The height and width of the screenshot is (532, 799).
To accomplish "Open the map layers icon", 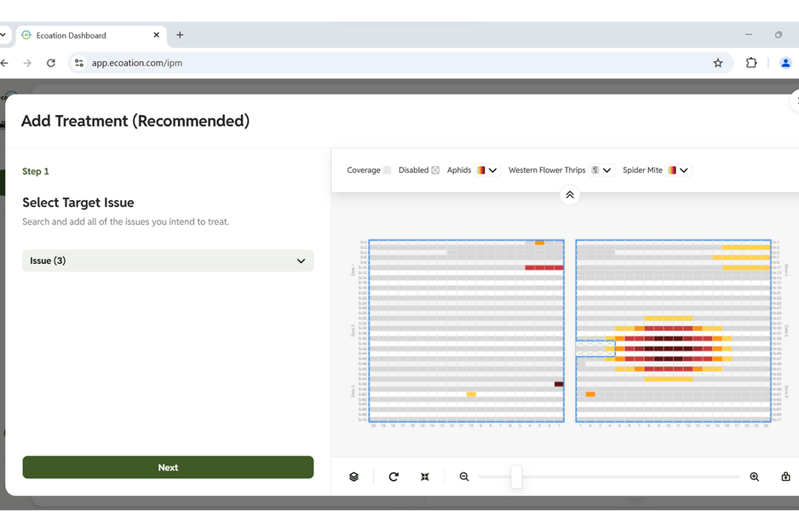I will (354, 477).
